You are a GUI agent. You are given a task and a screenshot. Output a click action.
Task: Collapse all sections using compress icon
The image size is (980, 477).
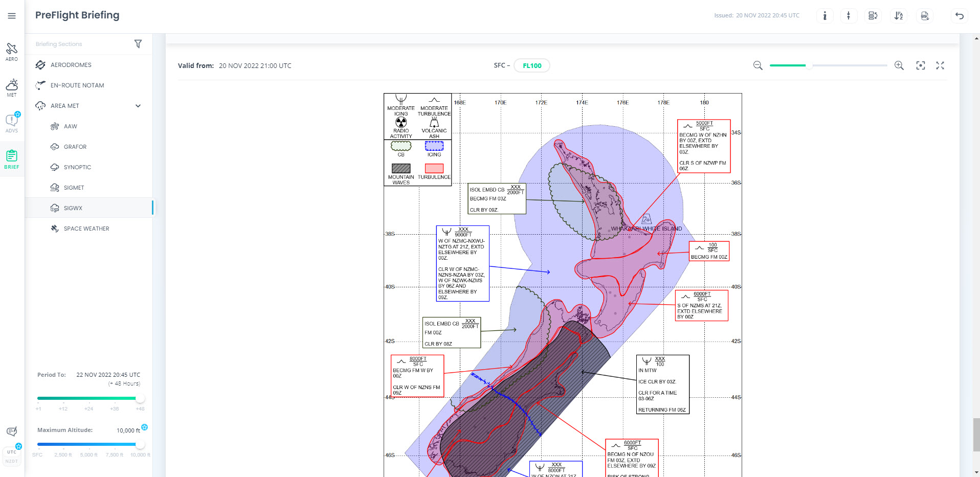(849, 16)
